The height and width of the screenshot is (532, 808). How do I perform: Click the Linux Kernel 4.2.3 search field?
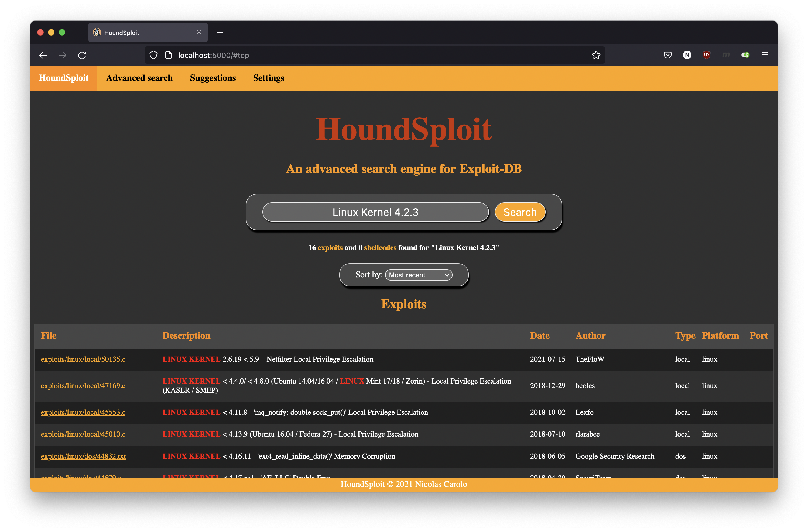pyautogui.click(x=375, y=212)
